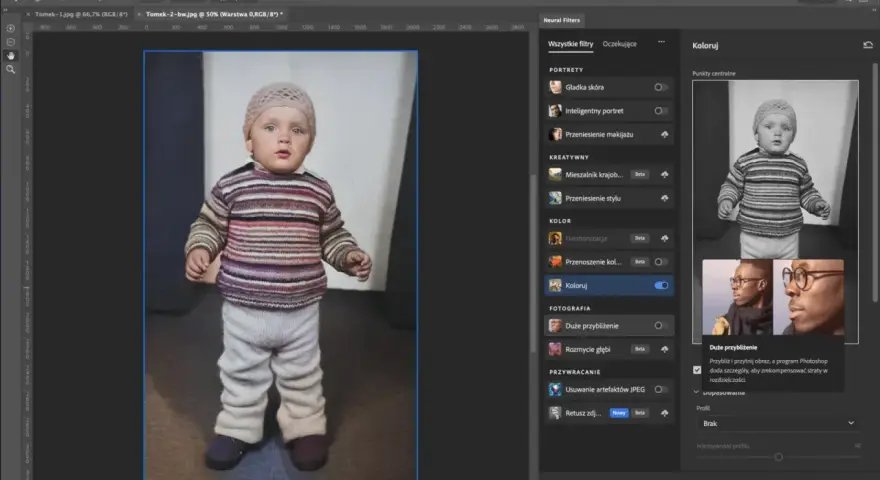Enable the Usuwanie artefaktów JPEG toggle
Screen dimensions: 880x480
(661, 389)
